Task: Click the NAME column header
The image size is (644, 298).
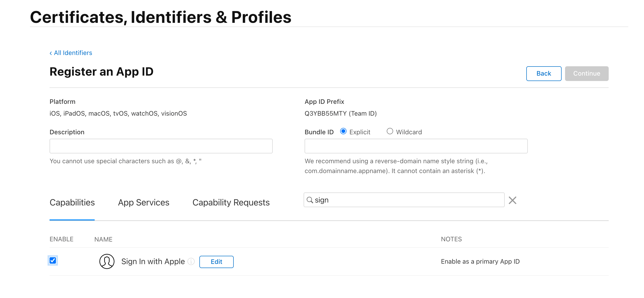Action: 103,239
